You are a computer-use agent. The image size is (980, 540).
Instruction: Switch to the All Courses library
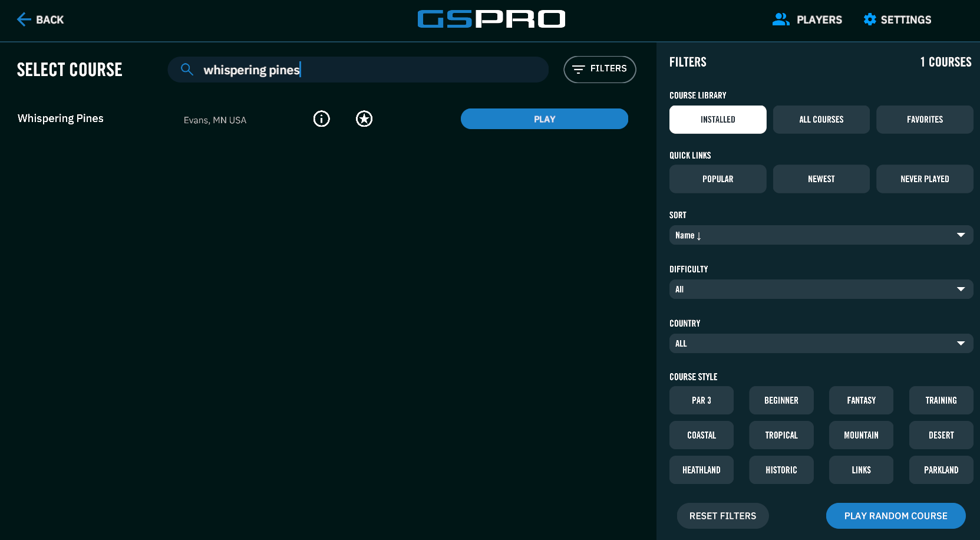pos(821,120)
